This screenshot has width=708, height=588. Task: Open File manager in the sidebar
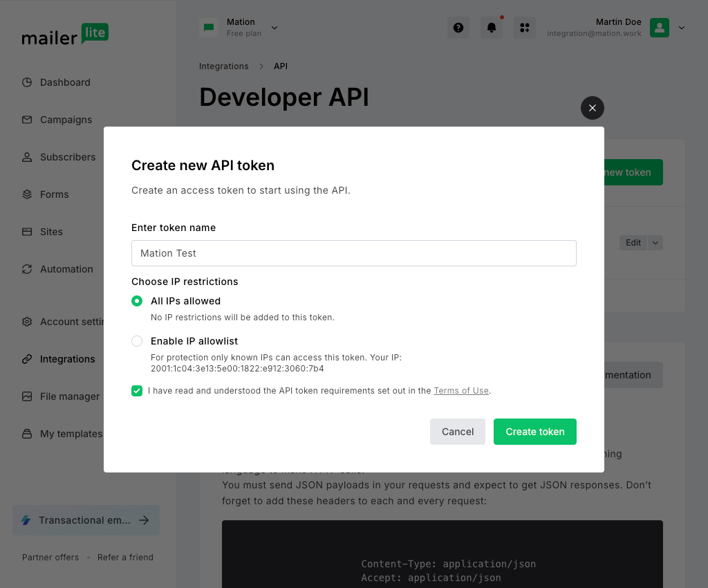(70, 396)
